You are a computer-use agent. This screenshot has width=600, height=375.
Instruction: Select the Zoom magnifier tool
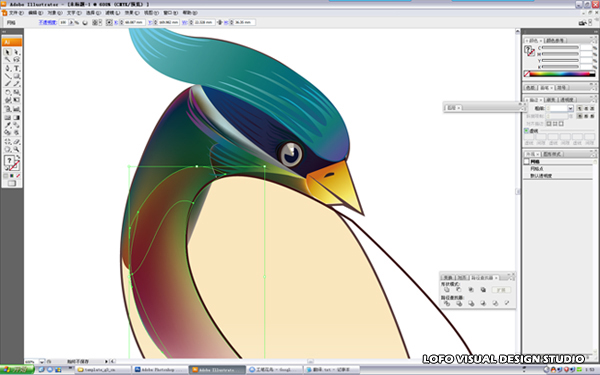click(x=16, y=149)
